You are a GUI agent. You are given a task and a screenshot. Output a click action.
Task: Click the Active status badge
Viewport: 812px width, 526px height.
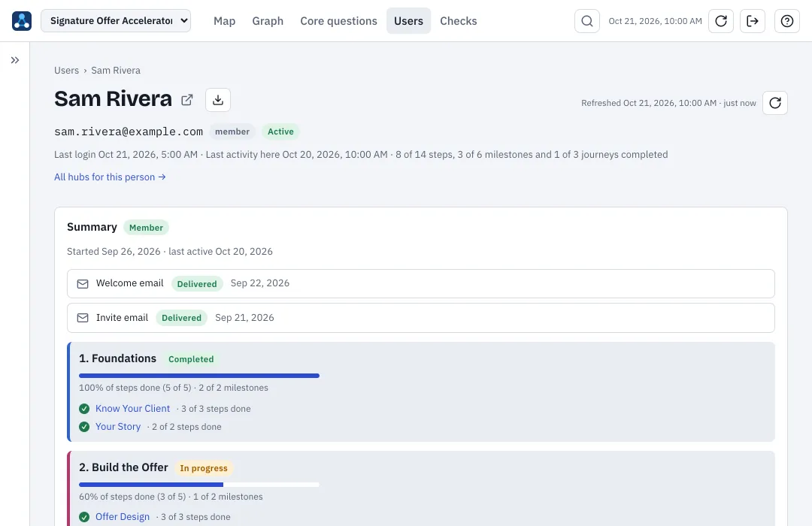click(x=280, y=131)
